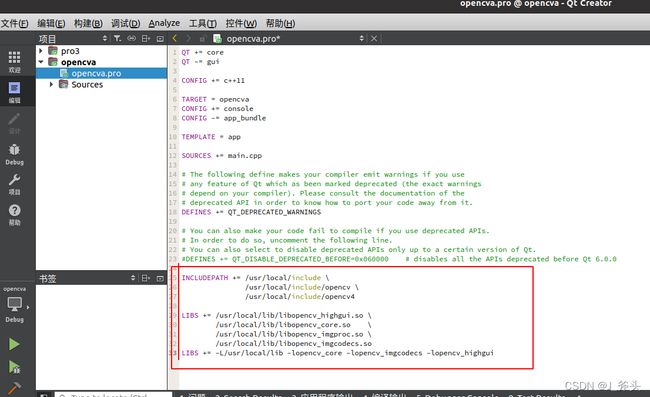Open the opencva.pro open-documents dropdown
Viewport: 650px width, 397px height.
361,39
